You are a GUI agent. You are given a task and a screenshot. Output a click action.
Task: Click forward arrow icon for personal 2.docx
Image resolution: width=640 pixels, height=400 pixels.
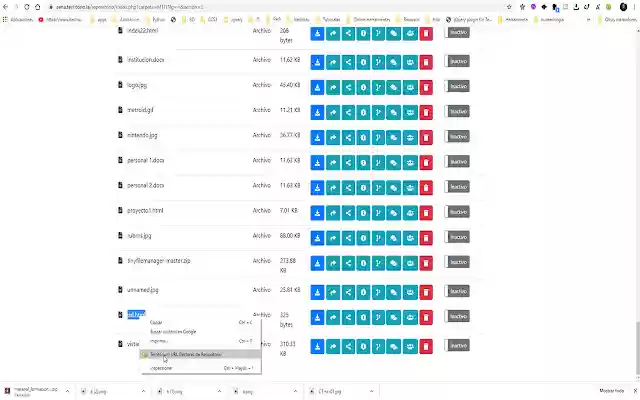333,188
